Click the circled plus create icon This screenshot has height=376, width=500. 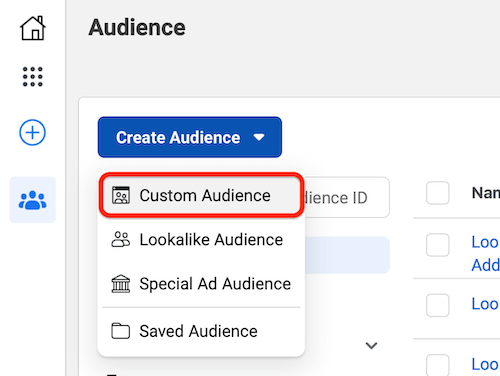tap(32, 133)
